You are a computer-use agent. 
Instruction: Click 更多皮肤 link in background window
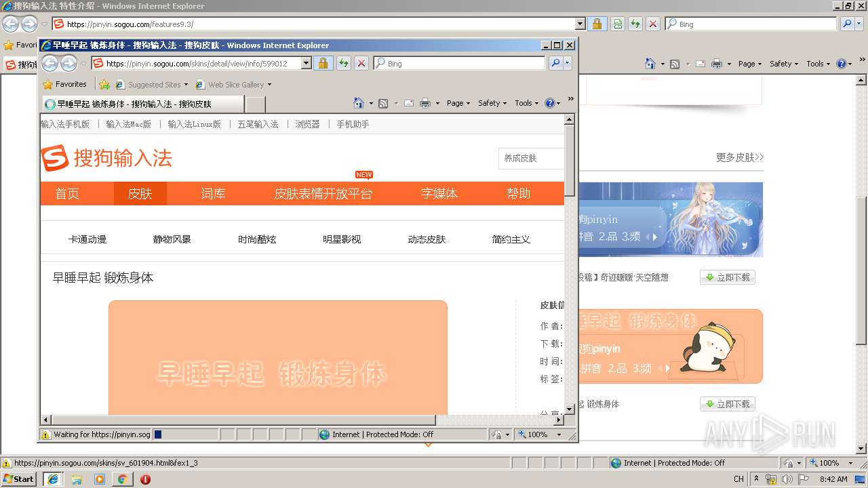tap(740, 157)
